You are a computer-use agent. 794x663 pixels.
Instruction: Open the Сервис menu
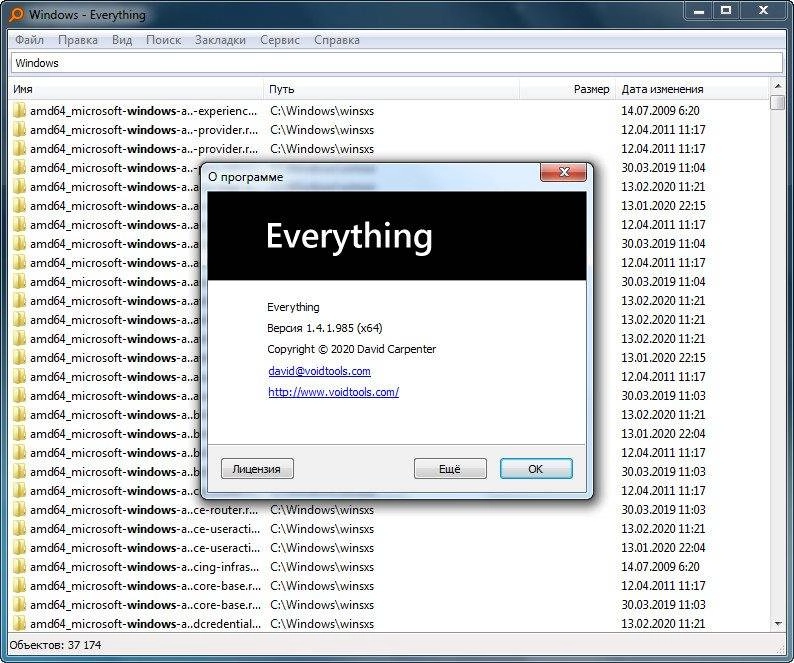click(280, 40)
